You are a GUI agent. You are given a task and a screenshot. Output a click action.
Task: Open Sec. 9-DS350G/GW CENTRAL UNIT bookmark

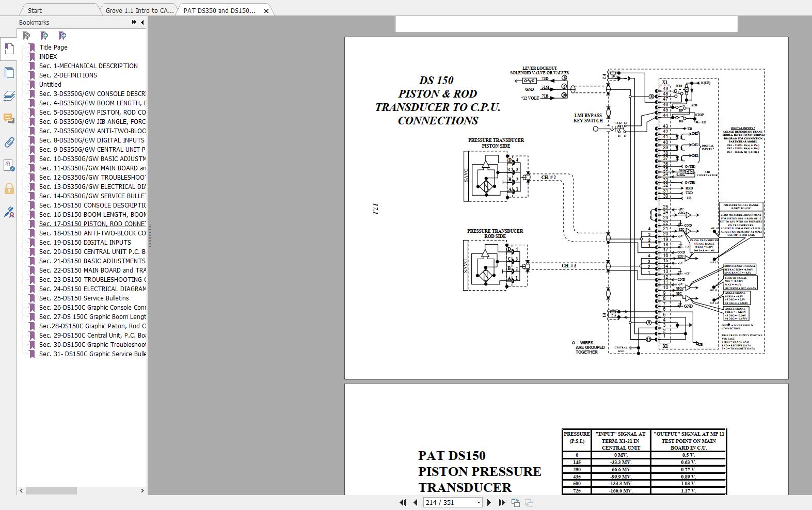click(92, 150)
